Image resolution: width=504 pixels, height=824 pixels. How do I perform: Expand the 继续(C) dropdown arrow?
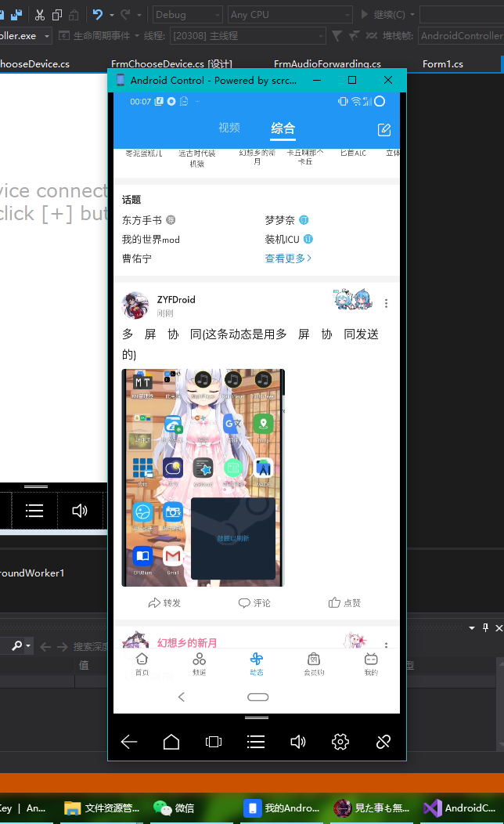(x=412, y=15)
